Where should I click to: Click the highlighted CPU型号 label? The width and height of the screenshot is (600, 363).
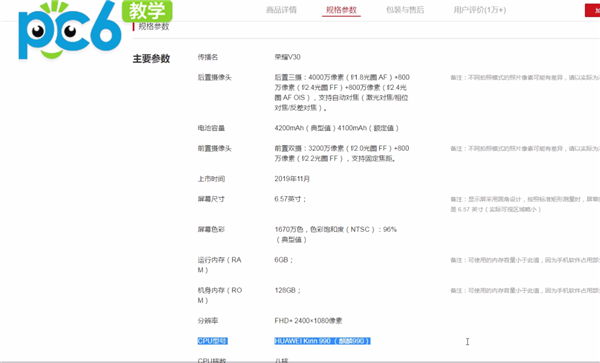213,341
